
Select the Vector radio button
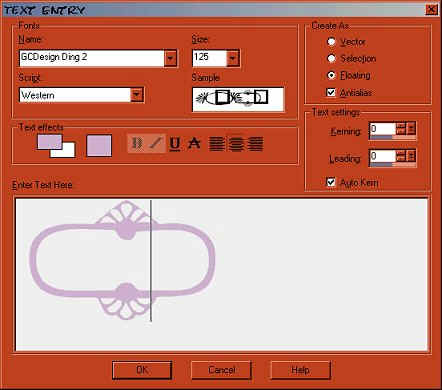(x=331, y=42)
